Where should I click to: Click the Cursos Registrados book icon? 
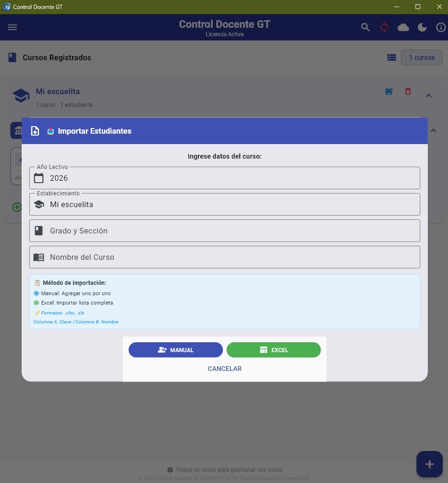[x=12, y=57]
